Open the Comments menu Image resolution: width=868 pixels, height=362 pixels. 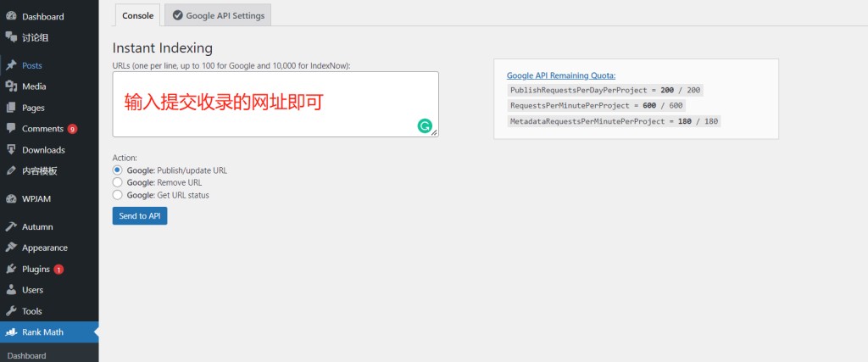pyautogui.click(x=49, y=128)
